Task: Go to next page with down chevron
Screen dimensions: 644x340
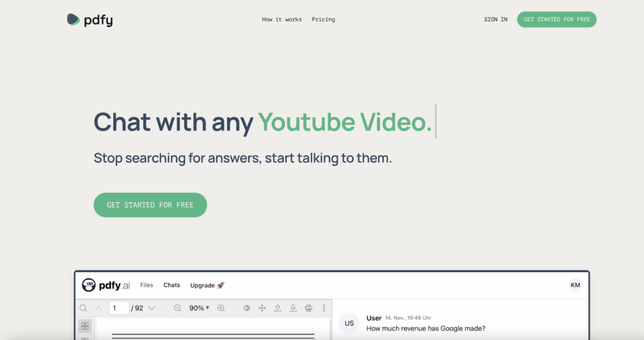Action: pyautogui.click(x=152, y=308)
